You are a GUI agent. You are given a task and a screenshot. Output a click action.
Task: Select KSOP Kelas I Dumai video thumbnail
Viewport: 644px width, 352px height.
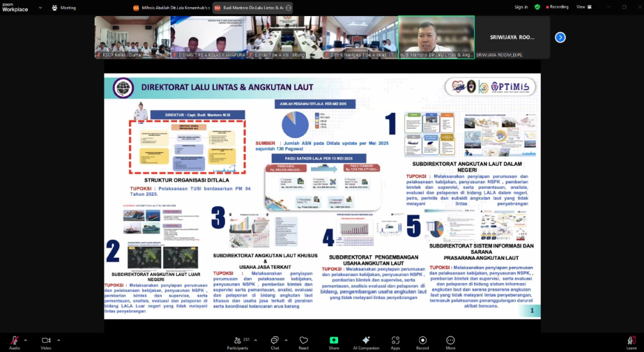132,37
